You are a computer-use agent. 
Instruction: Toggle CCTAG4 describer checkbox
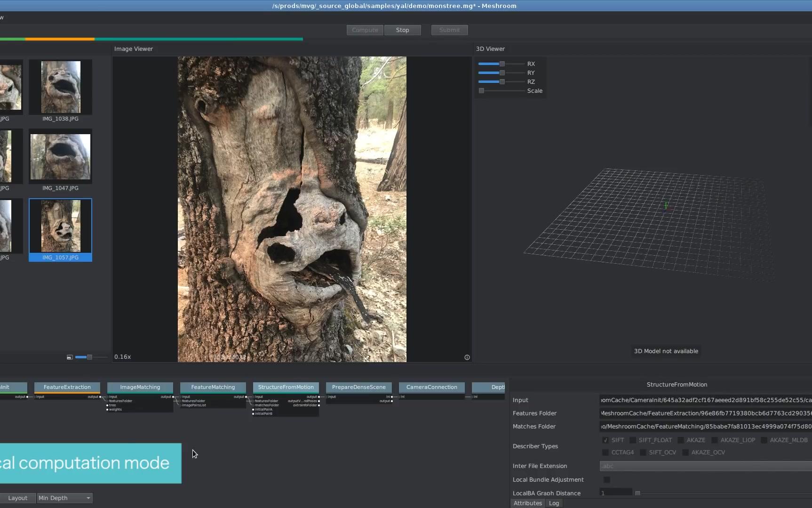pos(605,452)
